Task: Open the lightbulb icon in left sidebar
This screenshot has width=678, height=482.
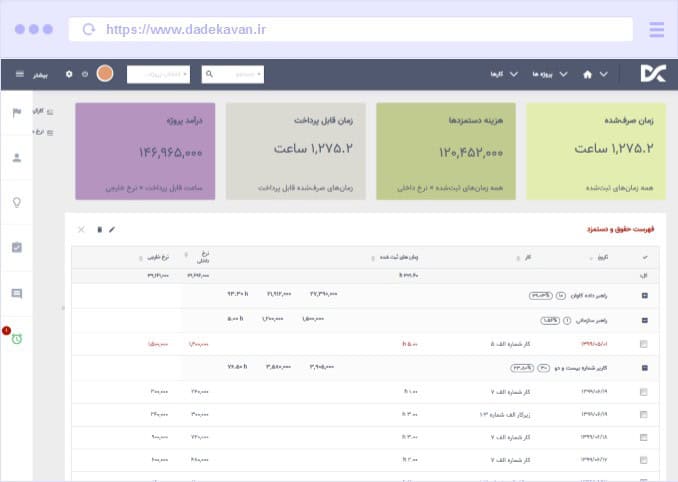Action: click(x=17, y=202)
